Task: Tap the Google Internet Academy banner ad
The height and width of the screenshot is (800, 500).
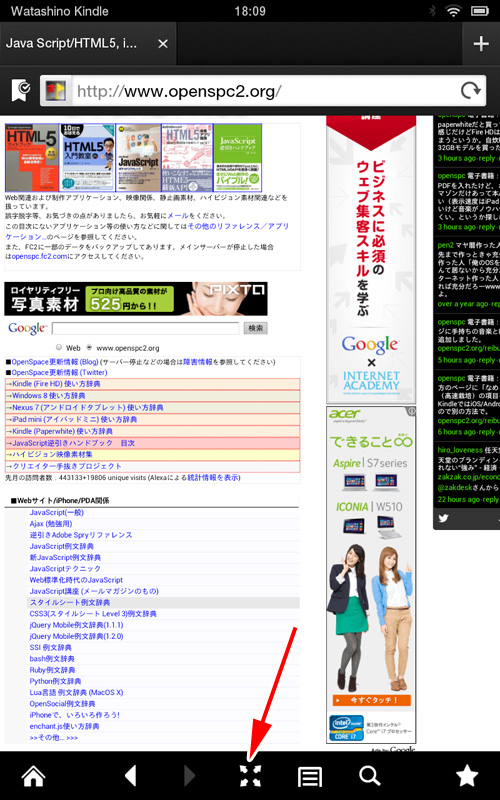Action: [371, 260]
